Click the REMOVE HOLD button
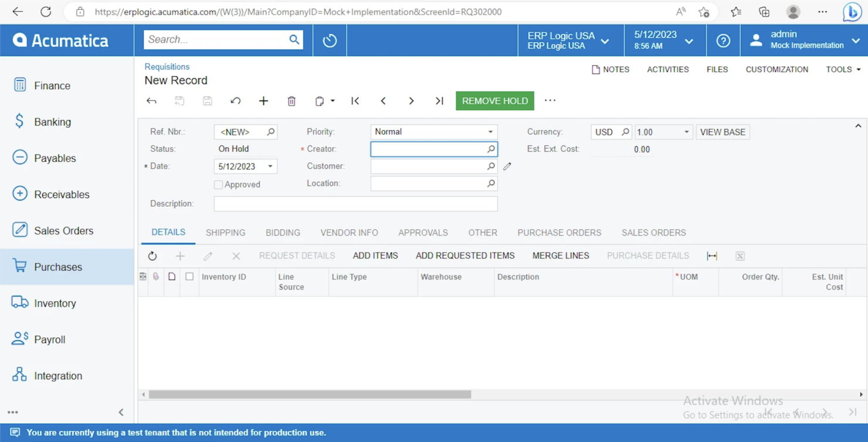The image size is (868, 442). tap(494, 100)
